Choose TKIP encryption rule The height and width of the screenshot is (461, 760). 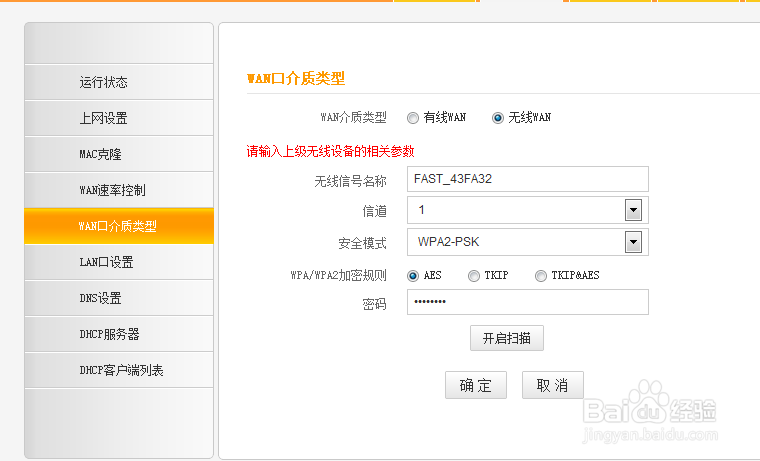474,276
